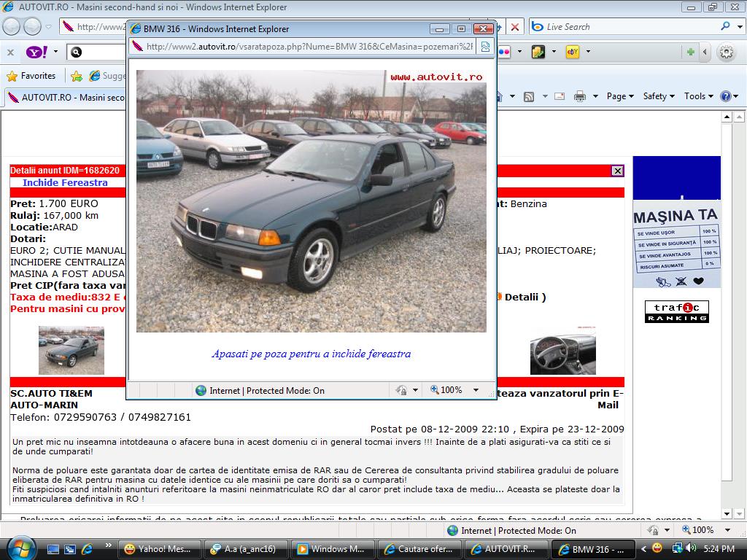Image resolution: width=747 pixels, height=560 pixels.
Task: Click the eBay toolbar icon
Action: (573, 52)
